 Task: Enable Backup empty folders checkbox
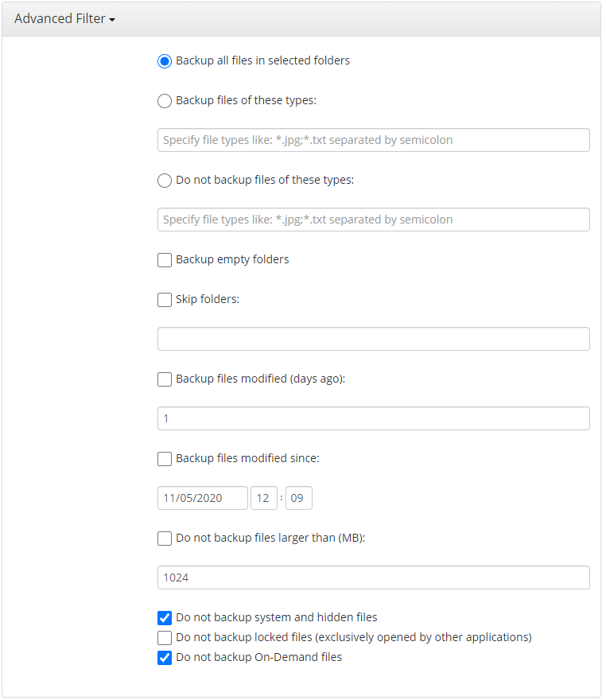point(165,260)
